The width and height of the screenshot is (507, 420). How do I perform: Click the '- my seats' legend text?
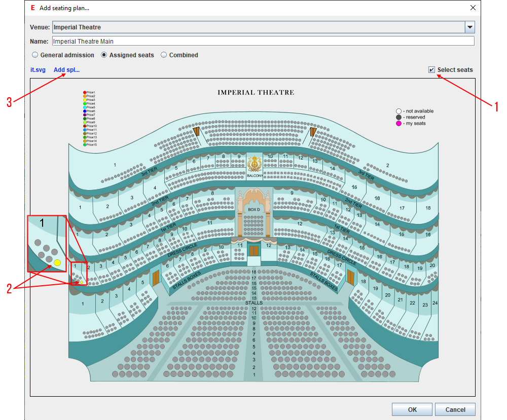[x=414, y=124]
